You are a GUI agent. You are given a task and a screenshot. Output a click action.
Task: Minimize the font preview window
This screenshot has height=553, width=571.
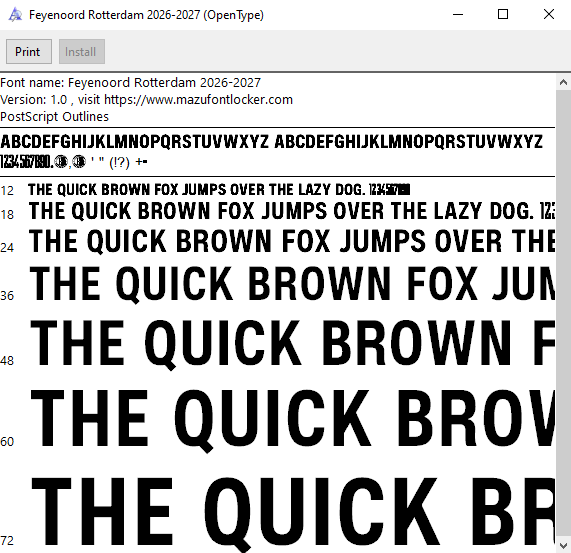[458, 15]
